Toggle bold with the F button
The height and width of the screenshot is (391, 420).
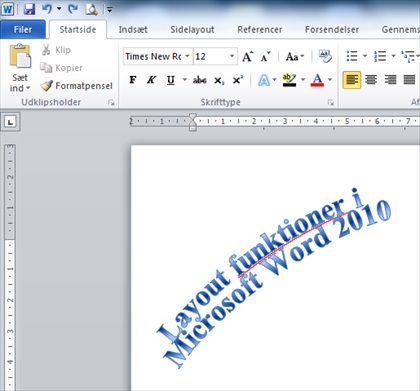(x=133, y=80)
